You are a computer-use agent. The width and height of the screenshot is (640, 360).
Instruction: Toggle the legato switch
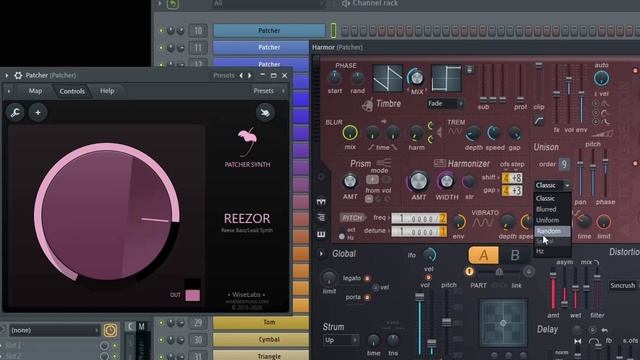point(367,278)
